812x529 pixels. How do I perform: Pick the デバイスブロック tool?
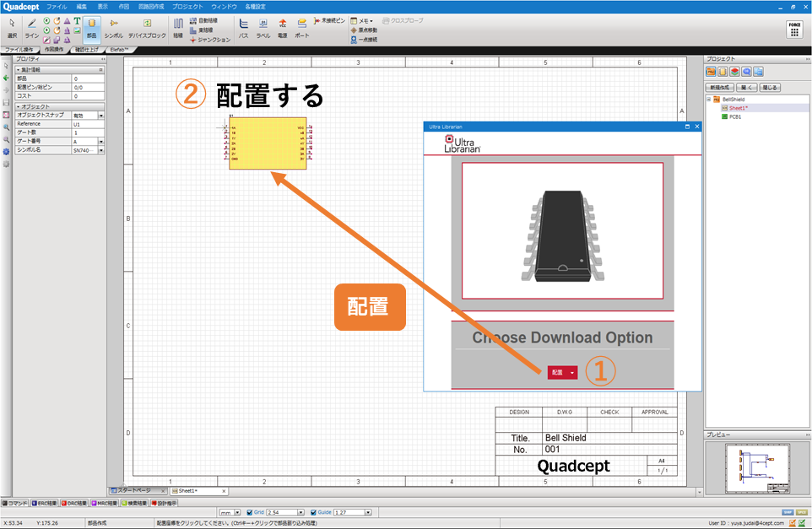point(147,29)
